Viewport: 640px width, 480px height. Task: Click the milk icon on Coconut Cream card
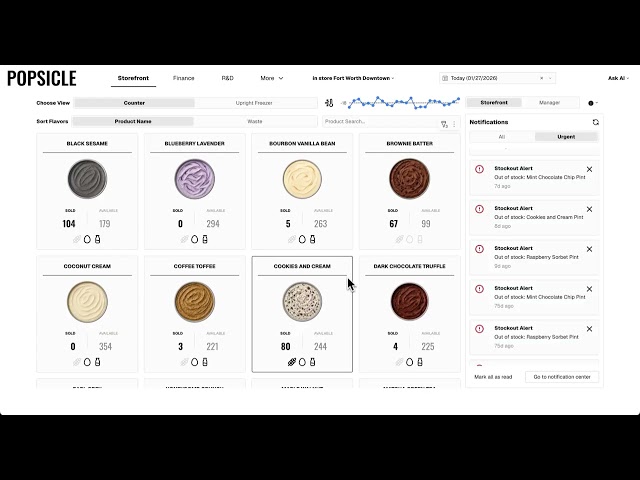(98, 362)
